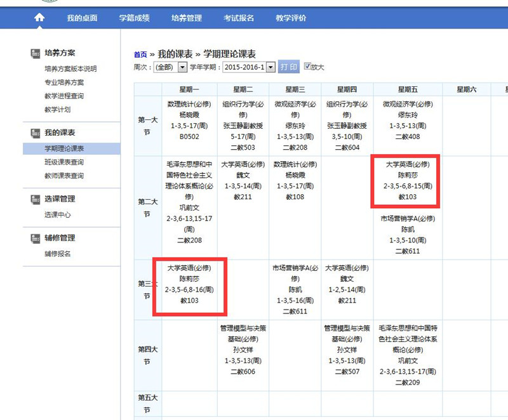Click the 辅修管理 section icon
This screenshot has width=508, height=420.
click(36, 239)
